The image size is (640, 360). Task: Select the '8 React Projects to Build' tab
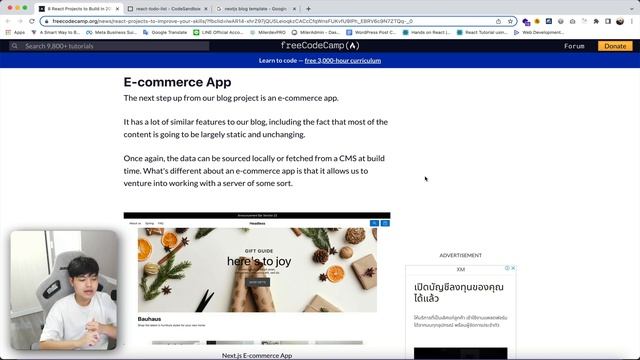pos(79,9)
